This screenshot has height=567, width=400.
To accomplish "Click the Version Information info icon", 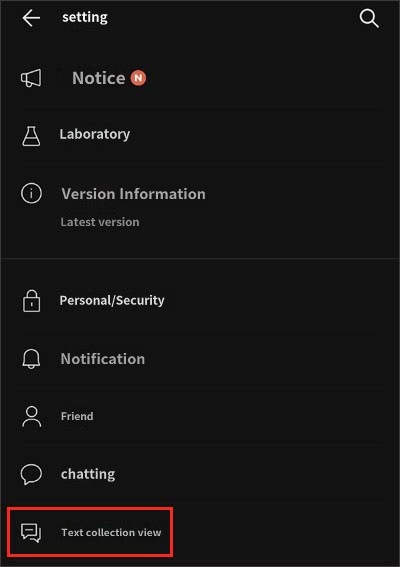I will point(31,193).
